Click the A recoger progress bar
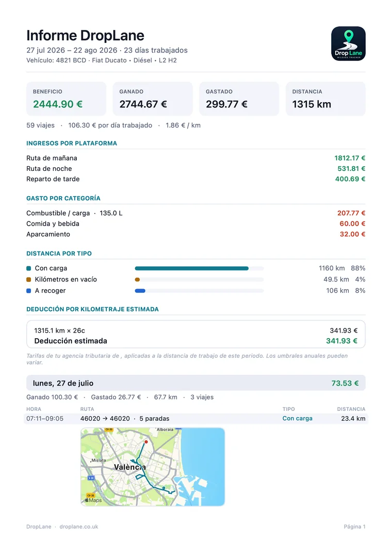Screen dimensions: 392x555 click(200, 291)
